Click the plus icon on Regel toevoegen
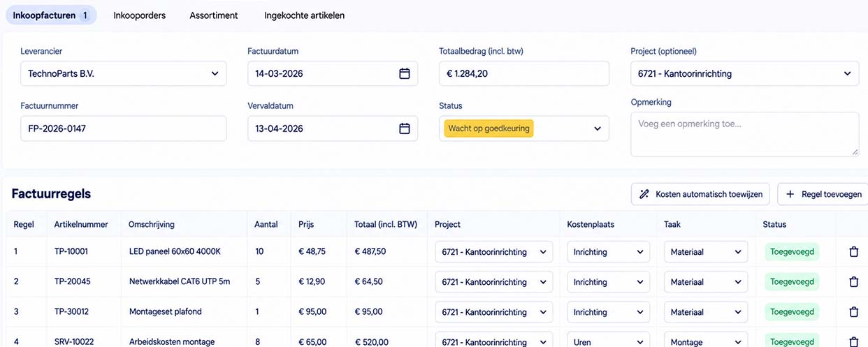 (x=790, y=194)
